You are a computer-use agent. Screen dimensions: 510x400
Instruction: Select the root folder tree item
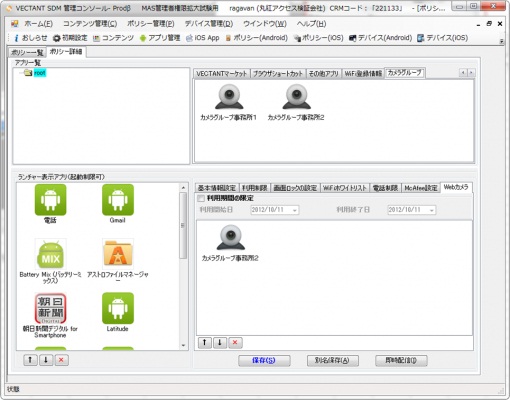pyautogui.click(x=40, y=73)
